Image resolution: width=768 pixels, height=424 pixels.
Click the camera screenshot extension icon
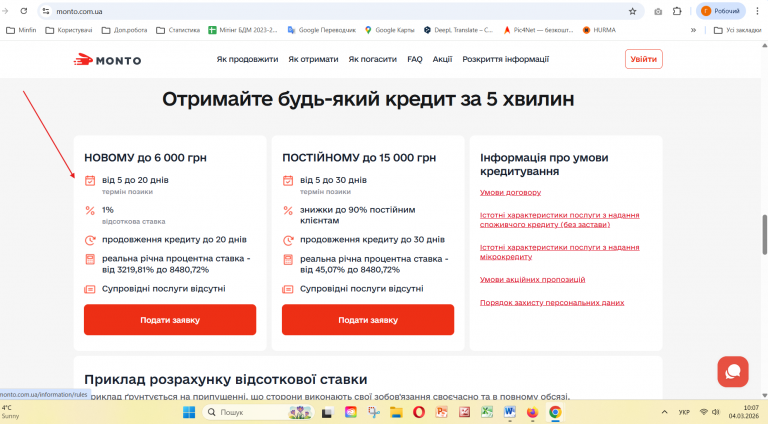tap(658, 11)
